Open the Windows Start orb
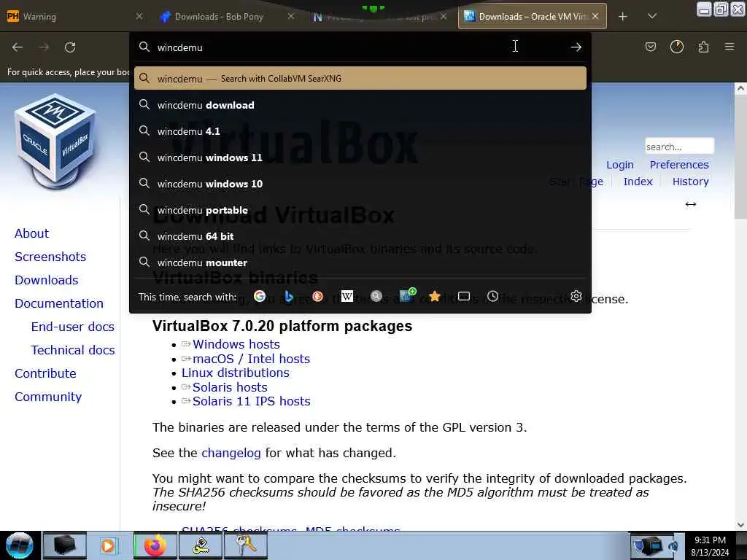Viewport: 747px width, 560px height. click(20, 545)
